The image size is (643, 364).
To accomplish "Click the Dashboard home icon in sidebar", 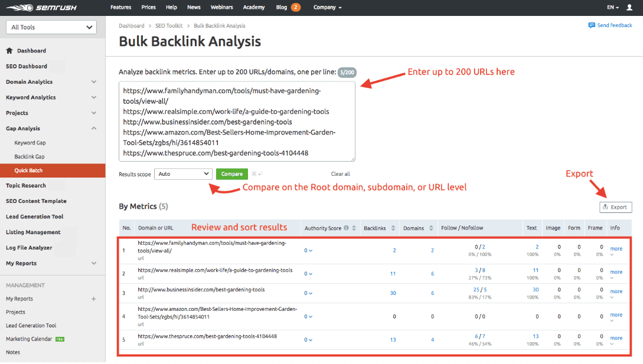I will tap(8, 50).
